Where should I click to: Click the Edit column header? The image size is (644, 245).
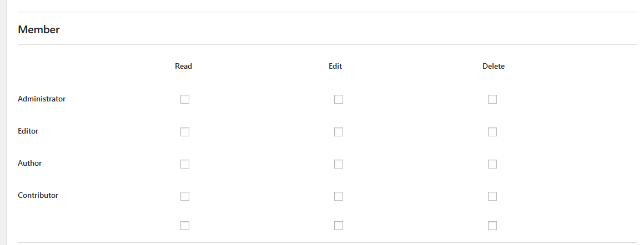(335, 67)
